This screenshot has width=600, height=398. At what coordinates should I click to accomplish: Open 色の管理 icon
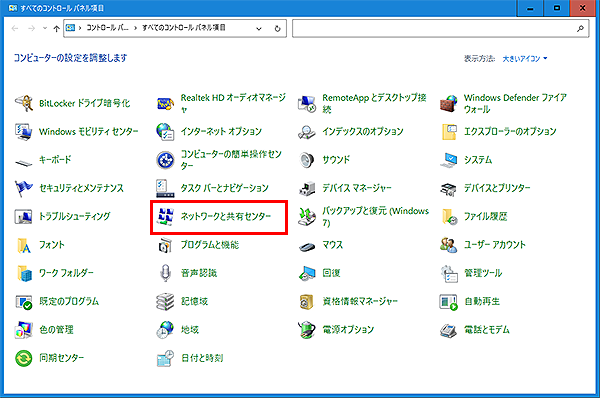24,329
